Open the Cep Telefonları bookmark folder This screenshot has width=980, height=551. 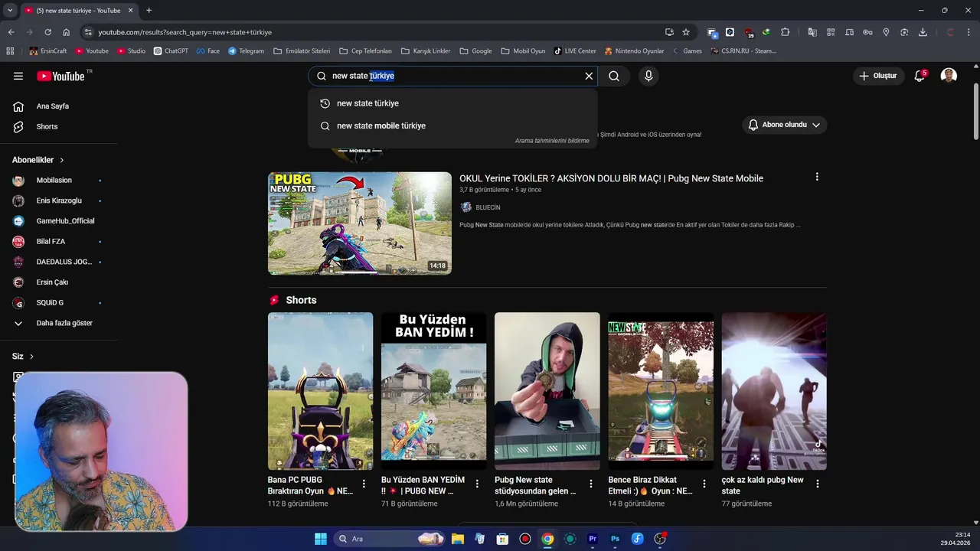tap(365, 51)
